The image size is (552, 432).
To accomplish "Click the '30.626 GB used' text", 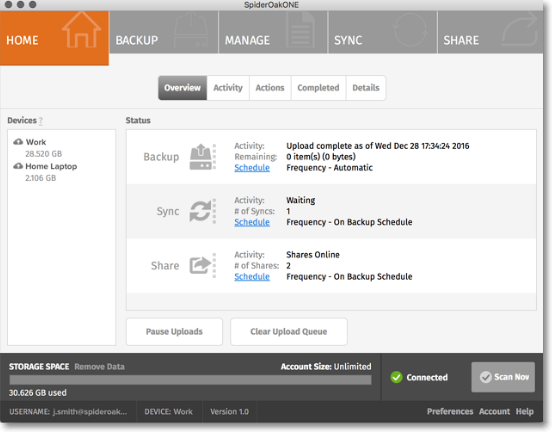I will 38,393.
